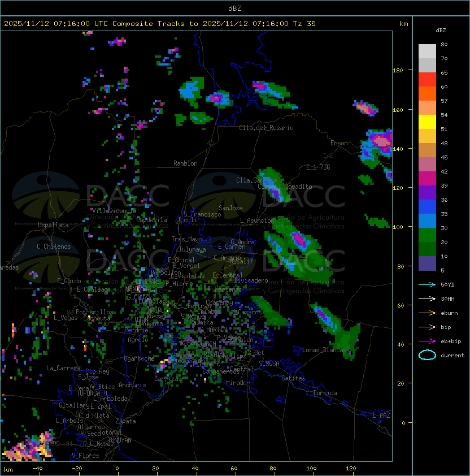The width and height of the screenshot is (470, 476).
Task: Select the brown 45–48 dBZ swatch
Action: pyautogui.click(x=427, y=150)
